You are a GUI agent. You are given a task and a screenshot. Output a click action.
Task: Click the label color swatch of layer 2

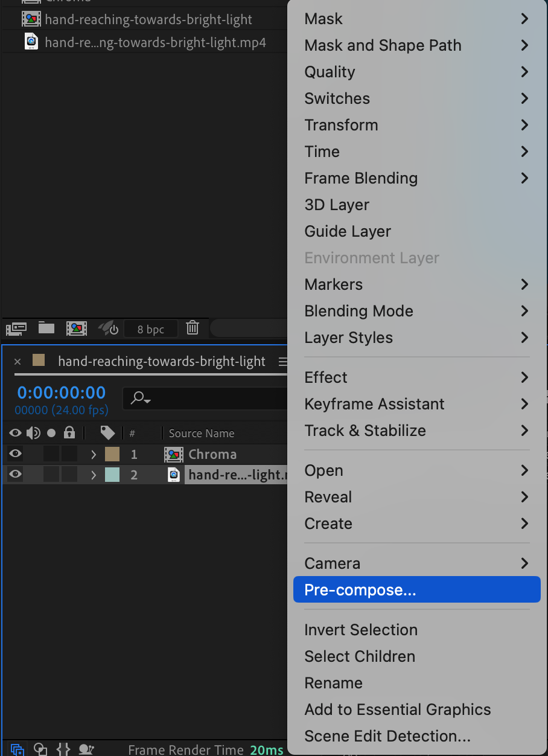tap(112, 475)
